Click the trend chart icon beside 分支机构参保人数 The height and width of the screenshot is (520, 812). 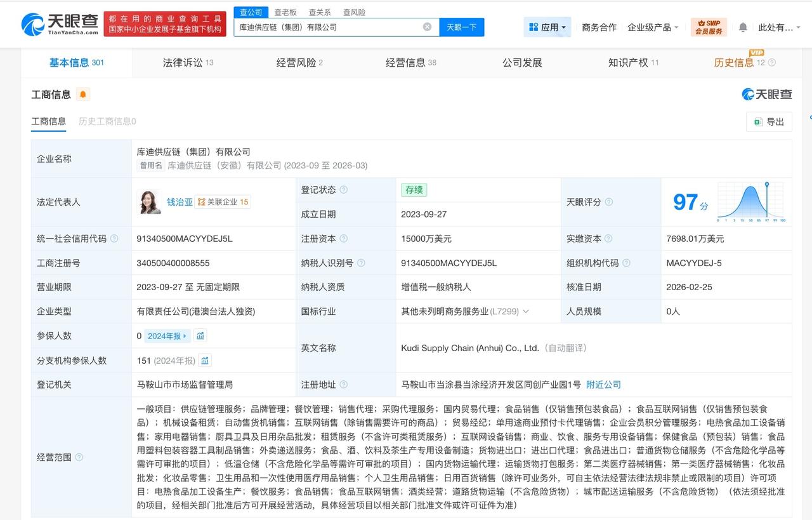pos(204,360)
